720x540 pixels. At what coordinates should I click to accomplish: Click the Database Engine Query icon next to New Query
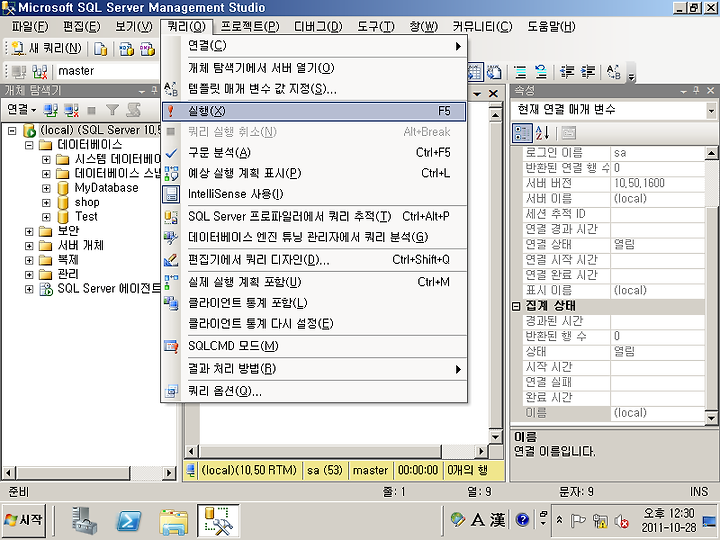coord(100,49)
